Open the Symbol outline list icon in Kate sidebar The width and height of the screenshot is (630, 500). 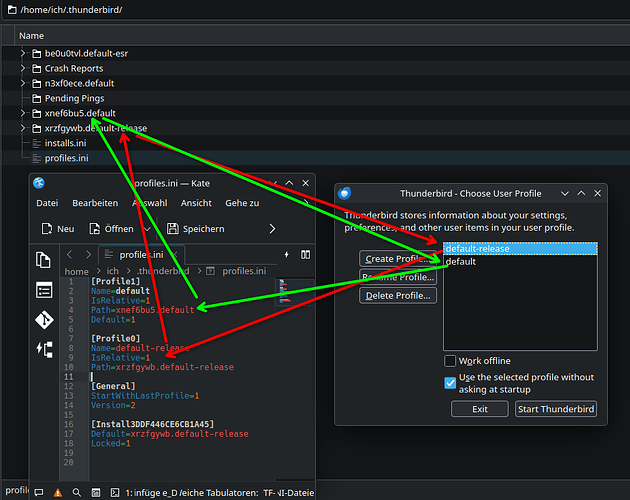pos(43,290)
